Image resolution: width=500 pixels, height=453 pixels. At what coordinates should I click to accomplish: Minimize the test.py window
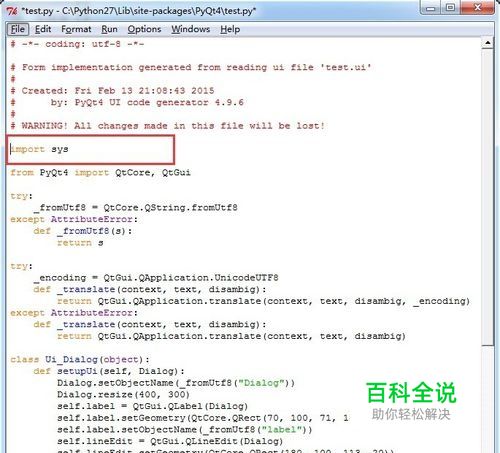point(430,8)
